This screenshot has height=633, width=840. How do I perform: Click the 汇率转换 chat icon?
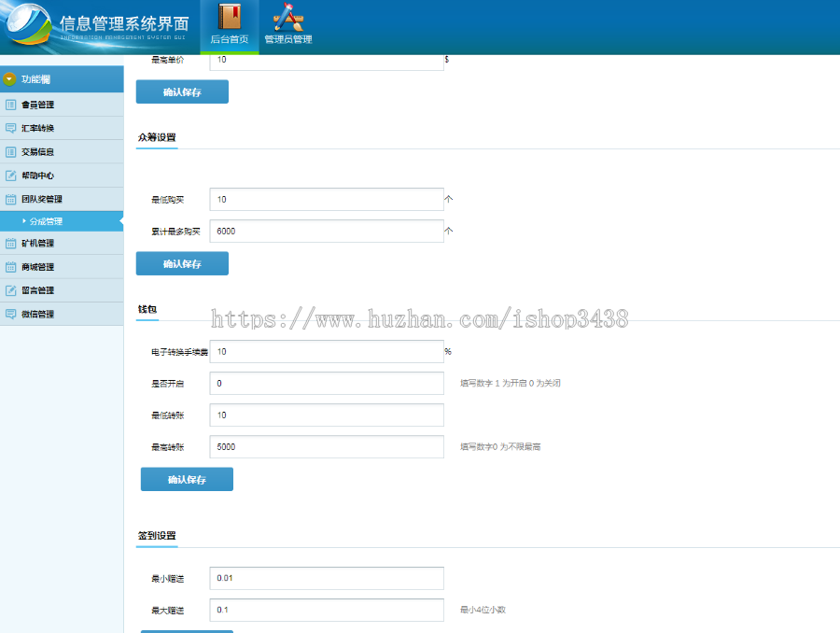point(11,128)
